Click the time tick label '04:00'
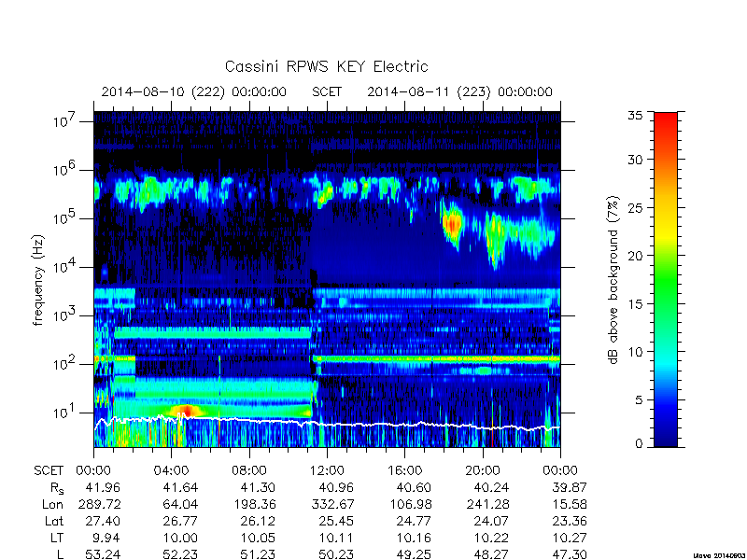This screenshot has width=747, height=560. pos(171,471)
